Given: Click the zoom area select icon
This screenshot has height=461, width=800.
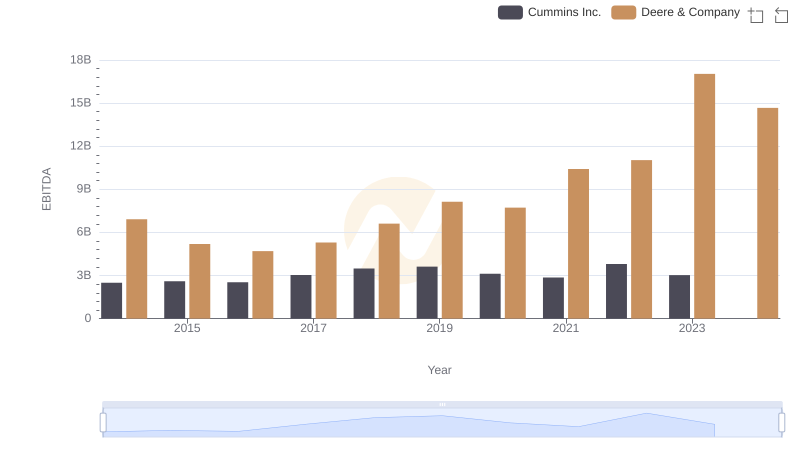Looking at the screenshot, I should [x=756, y=15].
